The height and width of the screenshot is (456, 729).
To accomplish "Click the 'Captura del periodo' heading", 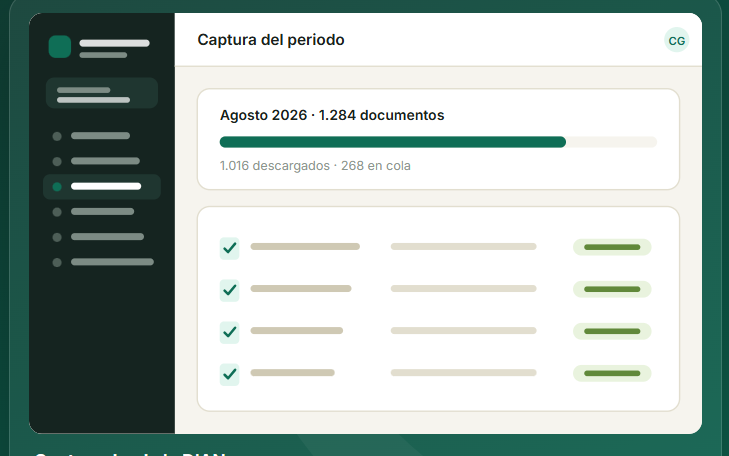I will [x=271, y=40].
